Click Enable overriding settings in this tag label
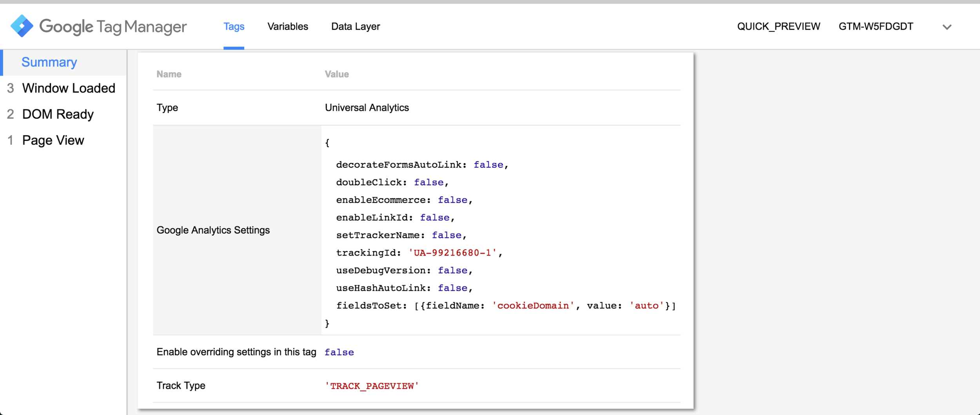 point(236,352)
